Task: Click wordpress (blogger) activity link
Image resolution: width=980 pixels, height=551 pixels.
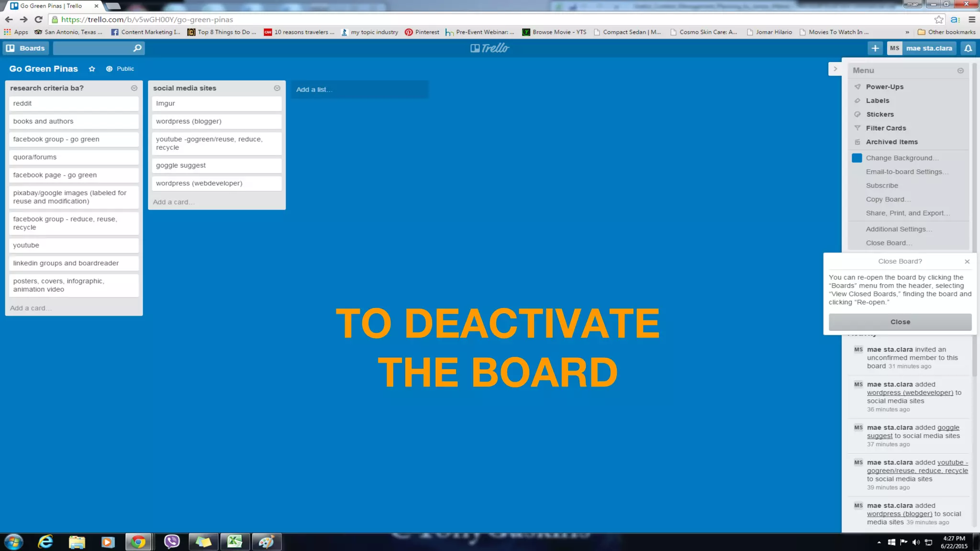Action: (900, 514)
